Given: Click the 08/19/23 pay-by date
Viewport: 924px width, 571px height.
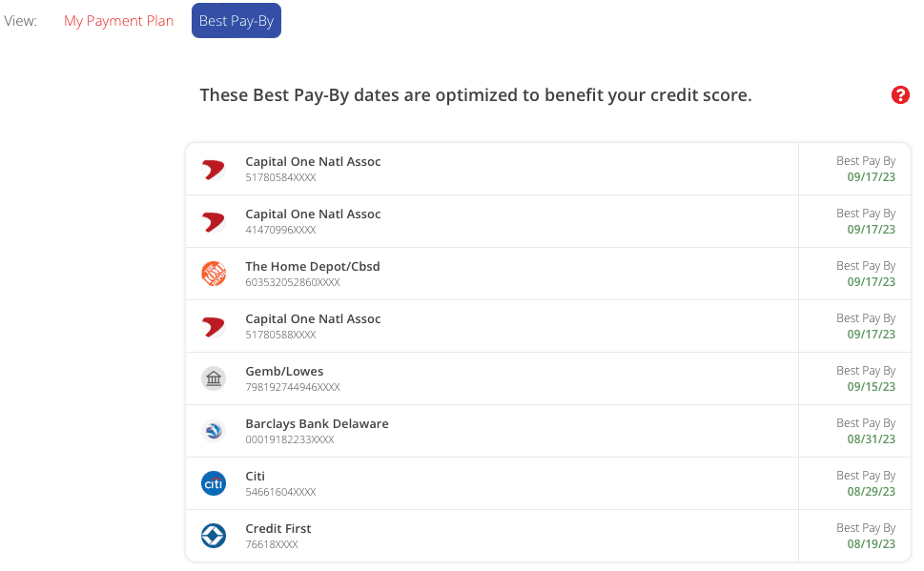Looking at the screenshot, I should point(871,544).
